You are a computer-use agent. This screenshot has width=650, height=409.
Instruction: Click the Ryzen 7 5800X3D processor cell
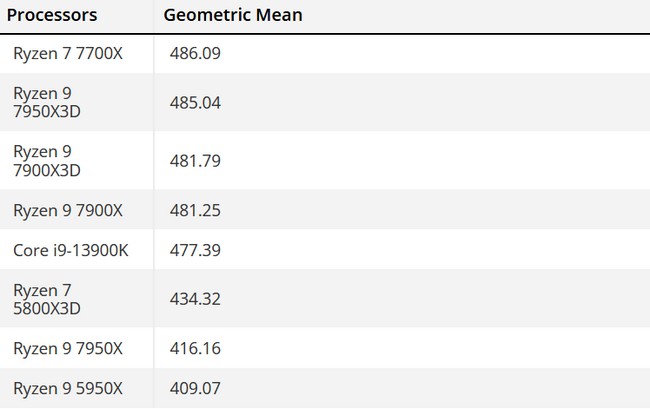coord(47,300)
